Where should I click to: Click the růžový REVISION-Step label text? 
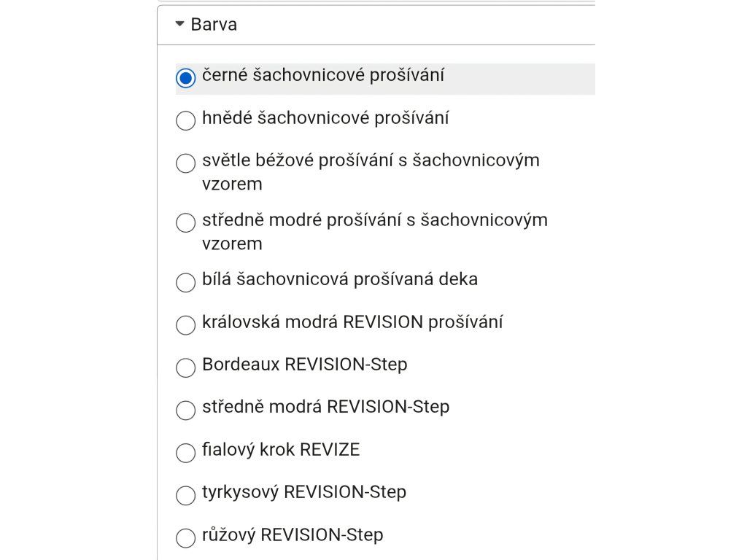(x=293, y=534)
